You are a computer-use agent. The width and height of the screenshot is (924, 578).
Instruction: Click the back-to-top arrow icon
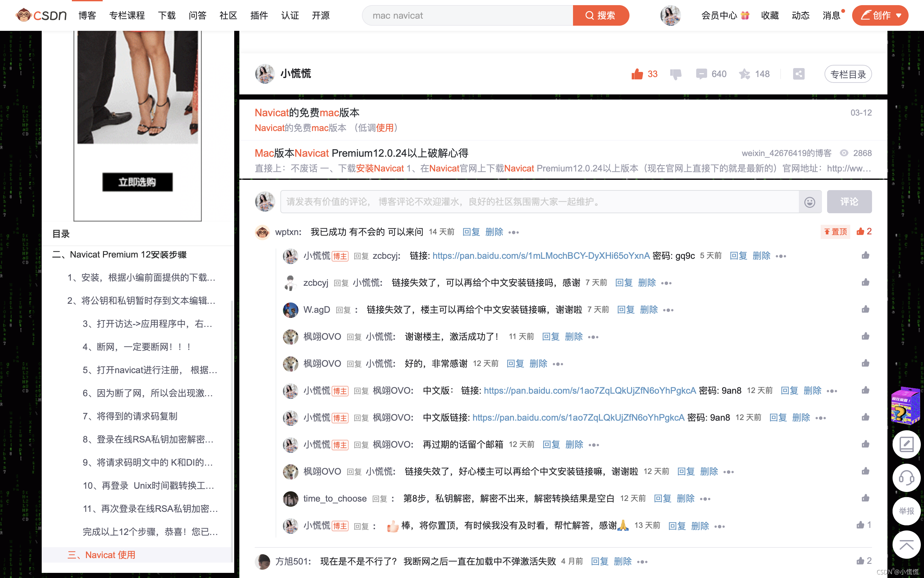[x=906, y=544]
